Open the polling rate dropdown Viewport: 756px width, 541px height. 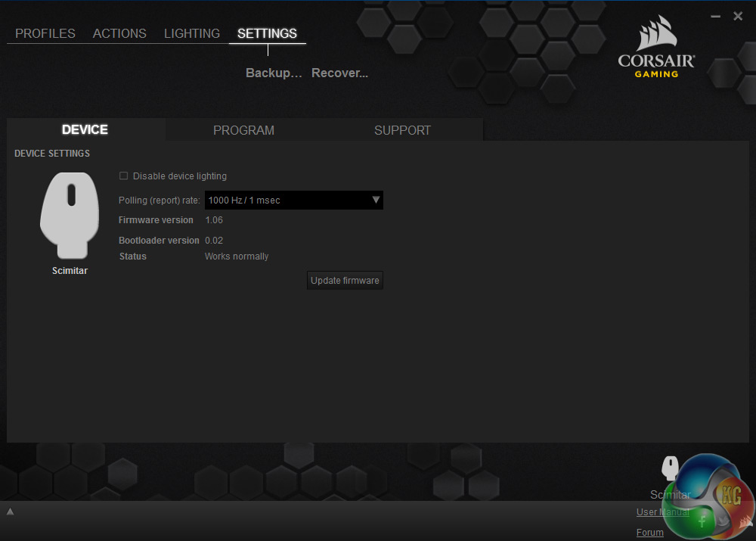pos(294,201)
